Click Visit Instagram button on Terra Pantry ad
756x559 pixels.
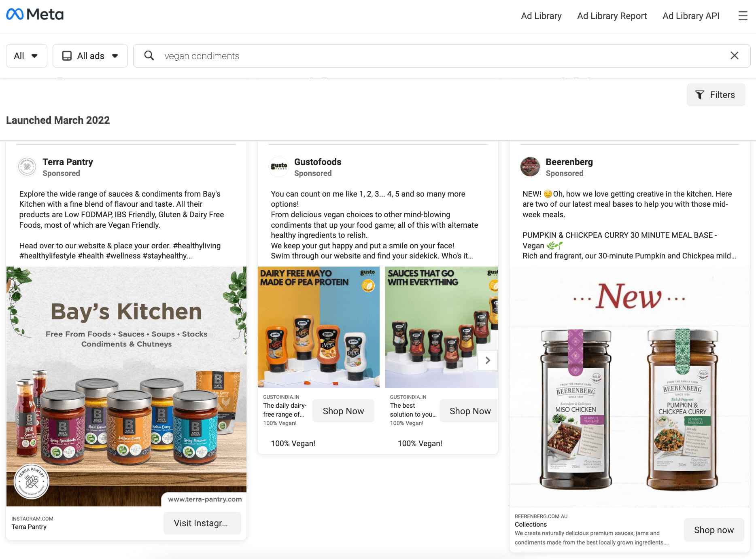coord(202,523)
